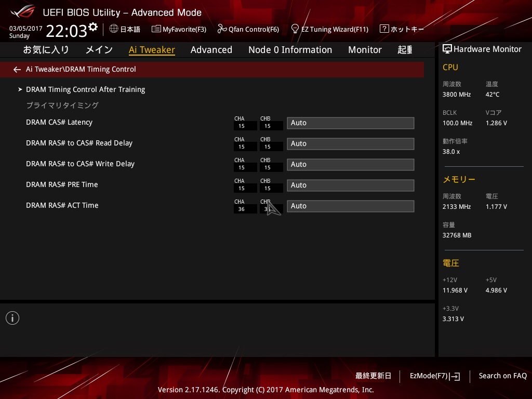Switch to the メイン tab
532x399 pixels.
[99, 49]
